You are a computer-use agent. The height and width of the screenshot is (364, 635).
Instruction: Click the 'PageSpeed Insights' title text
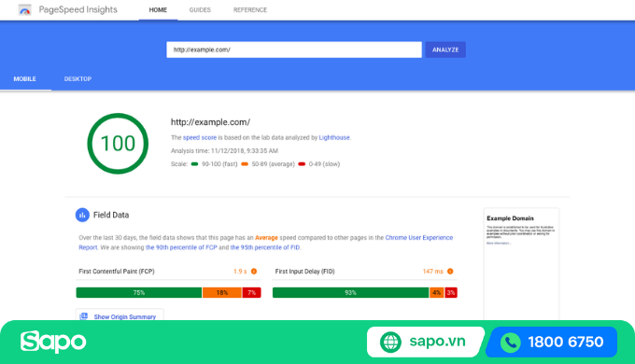[78, 9]
